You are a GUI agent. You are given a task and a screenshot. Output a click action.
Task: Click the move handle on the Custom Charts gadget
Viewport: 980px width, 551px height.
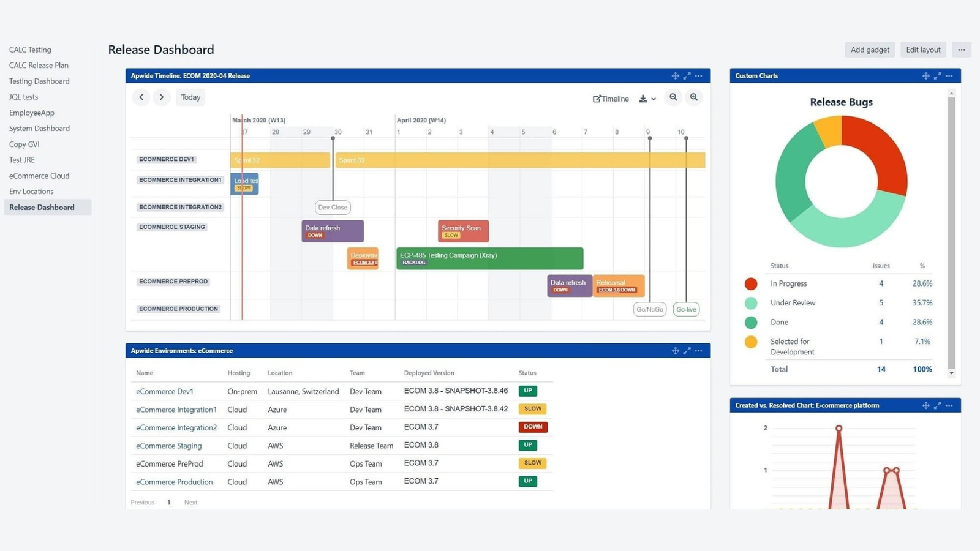(x=925, y=75)
